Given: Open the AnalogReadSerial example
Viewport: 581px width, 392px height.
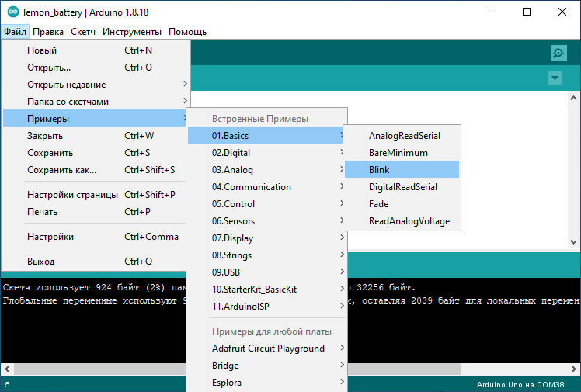Looking at the screenshot, I should pos(402,136).
